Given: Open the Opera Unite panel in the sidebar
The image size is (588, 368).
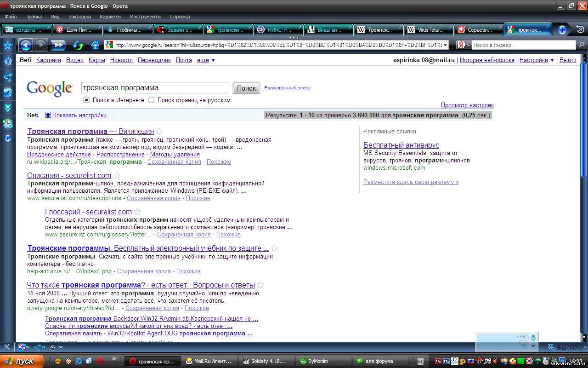Looking at the screenshot, I should [x=8, y=77].
